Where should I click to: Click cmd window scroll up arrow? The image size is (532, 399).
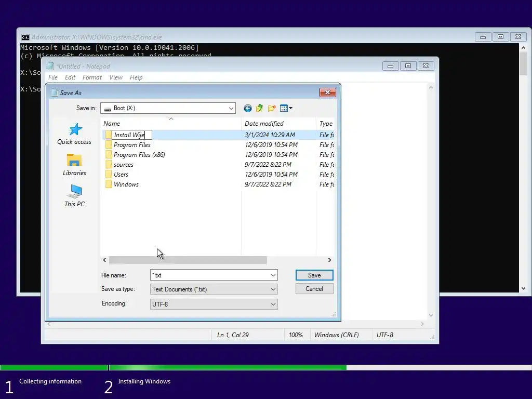pos(523,48)
